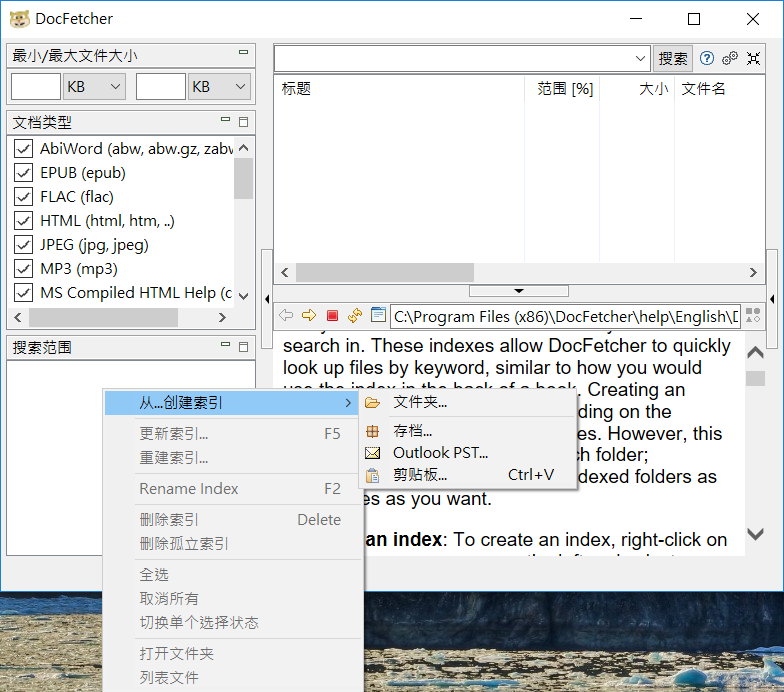Choose 文件夹... from the submenu

click(420, 402)
